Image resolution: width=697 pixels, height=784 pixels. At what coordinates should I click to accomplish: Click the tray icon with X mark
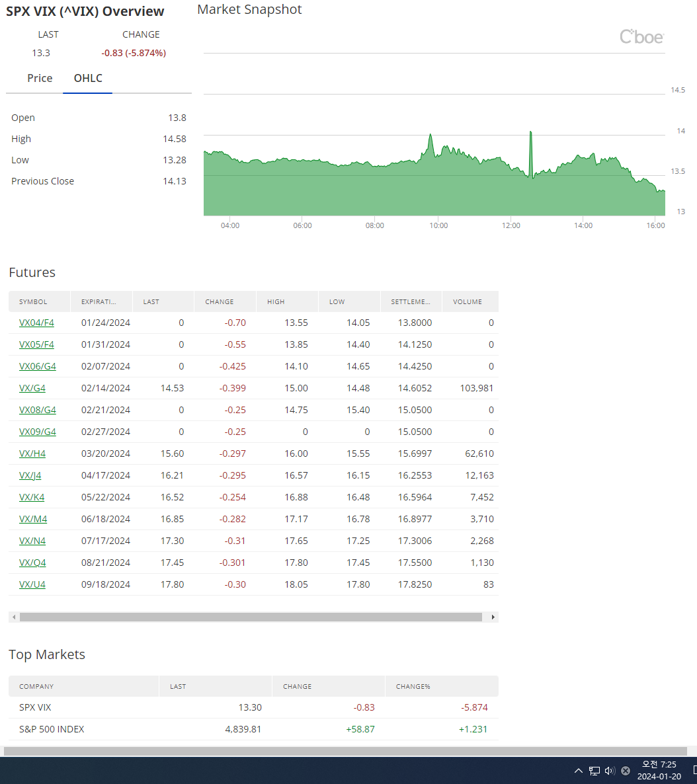coord(626,771)
